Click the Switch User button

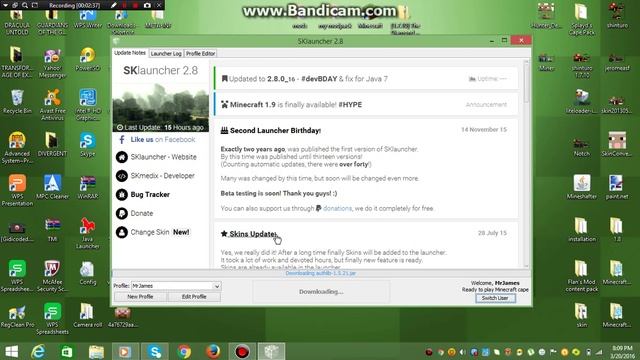click(495, 298)
